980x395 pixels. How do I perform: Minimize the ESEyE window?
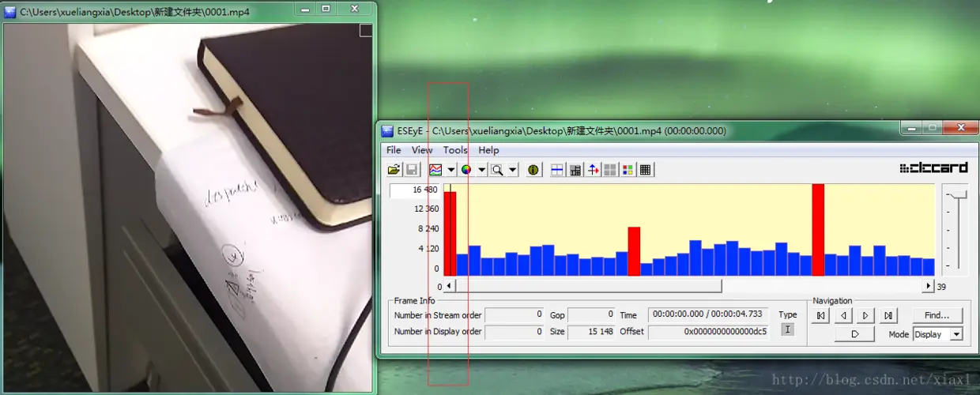pos(910,127)
